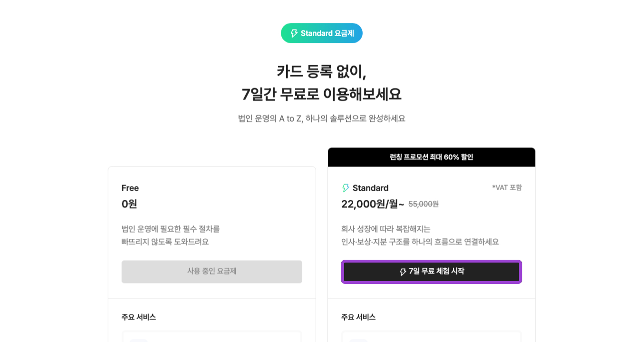The height and width of the screenshot is (342, 644).
Task: Click the 런칭 프로모션 최대 60% 할인 banner
Action: (431, 157)
